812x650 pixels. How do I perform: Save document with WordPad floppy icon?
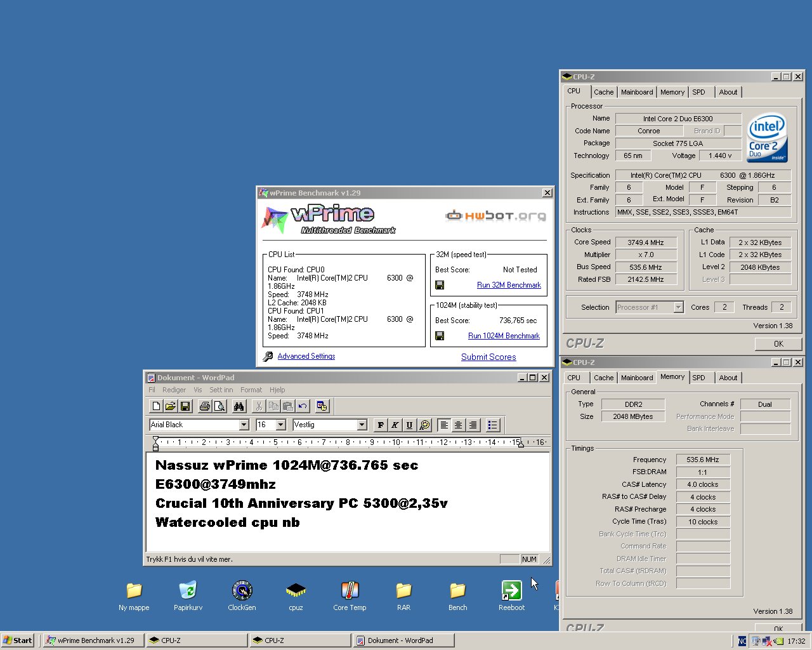[x=185, y=406]
